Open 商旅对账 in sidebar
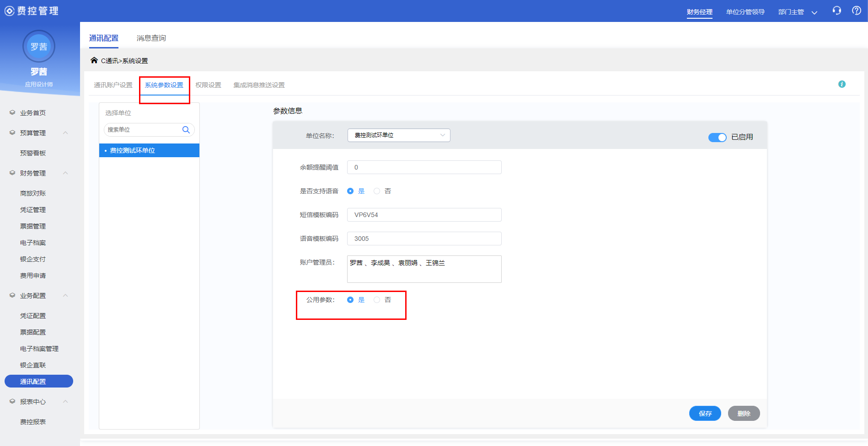The height and width of the screenshot is (446, 868). [33, 193]
